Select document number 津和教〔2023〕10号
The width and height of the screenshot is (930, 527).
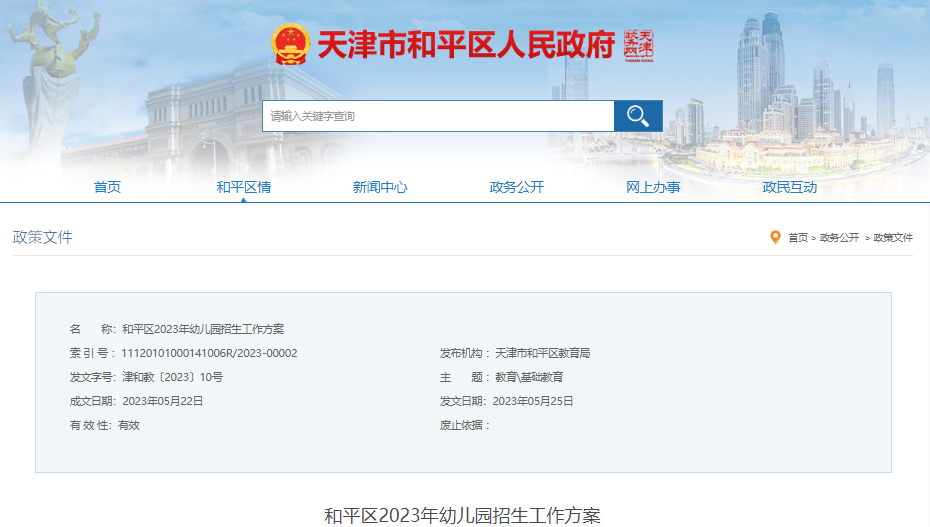(173, 377)
